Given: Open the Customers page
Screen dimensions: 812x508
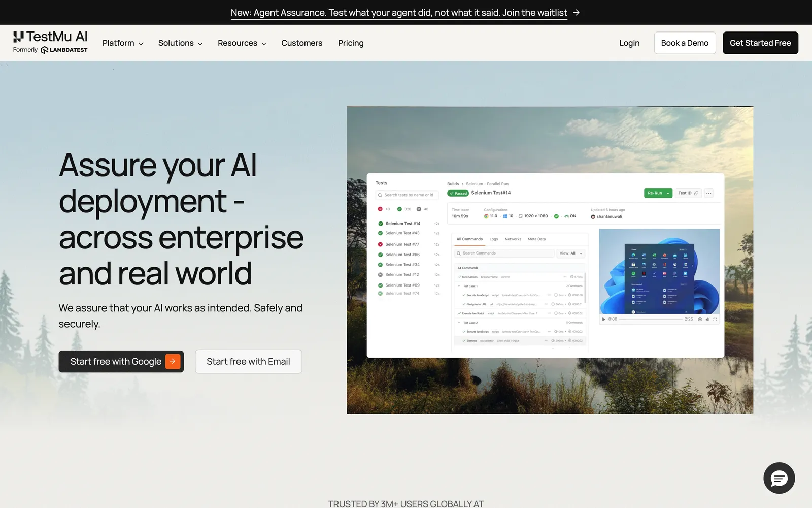Looking at the screenshot, I should click(302, 43).
